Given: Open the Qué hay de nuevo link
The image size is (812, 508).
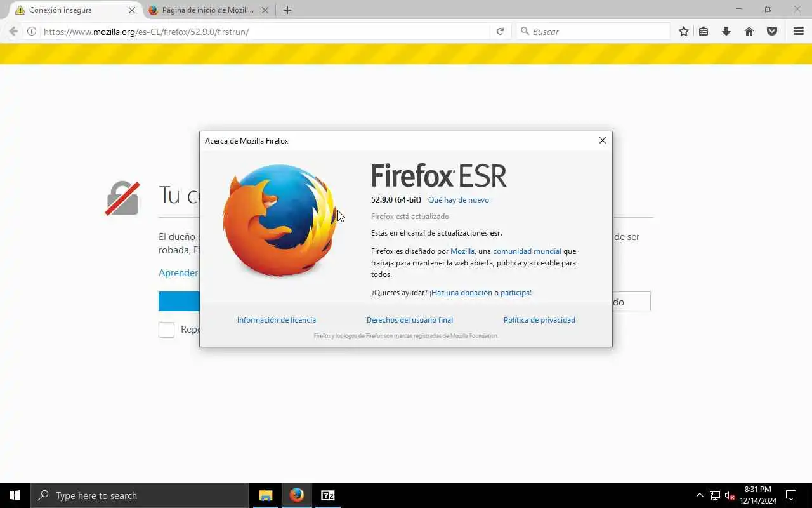Looking at the screenshot, I should [x=459, y=200].
